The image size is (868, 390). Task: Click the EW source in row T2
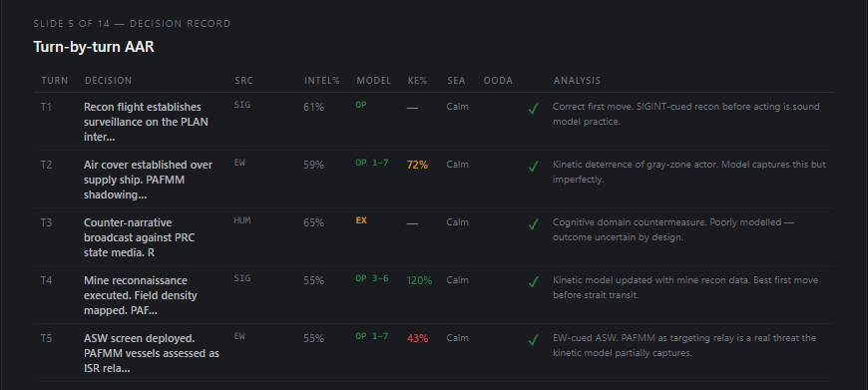[x=239, y=163]
